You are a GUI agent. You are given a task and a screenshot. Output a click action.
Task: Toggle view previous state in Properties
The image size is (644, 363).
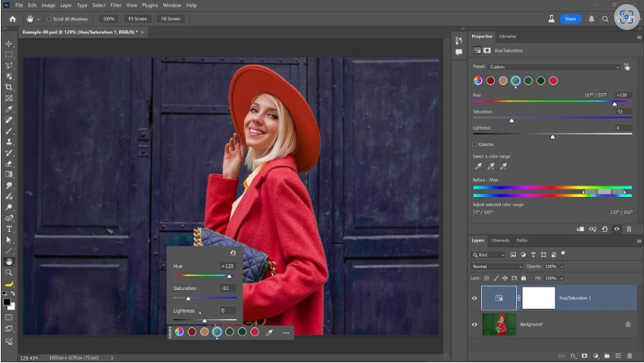point(592,229)
